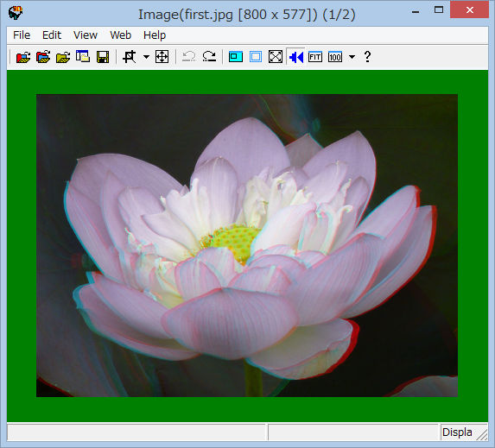Save the image with floppy disk icon

pos(103,57)
